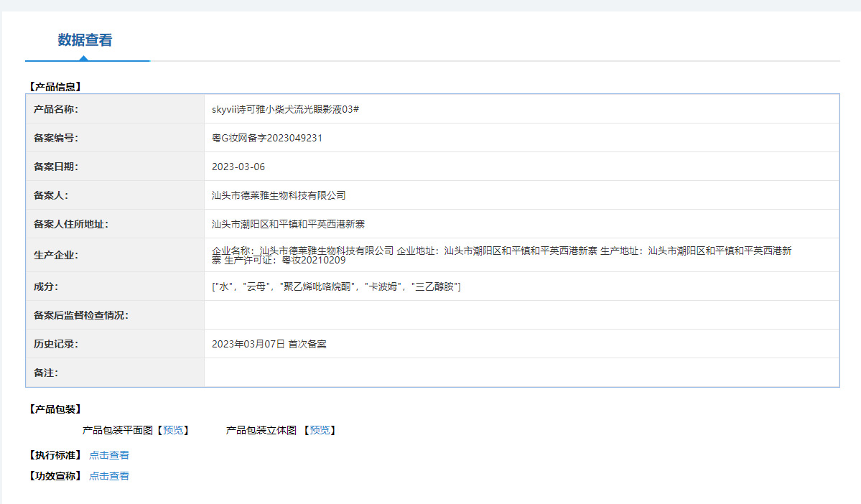This screenshot has height=504, width=861.
Task: Click the 【产品包装】 section heading
Action: pos(55,409)
